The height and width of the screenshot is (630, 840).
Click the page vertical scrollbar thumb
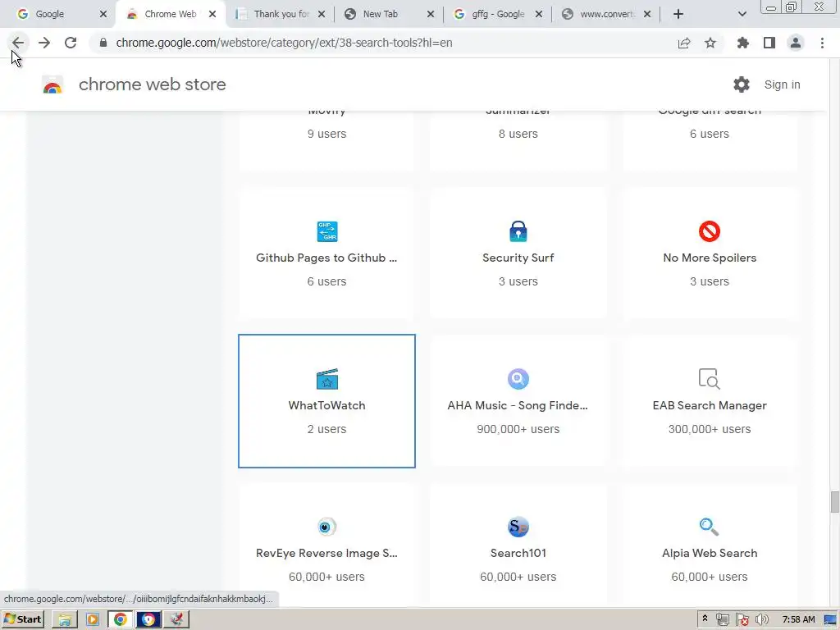pos(834,502)
